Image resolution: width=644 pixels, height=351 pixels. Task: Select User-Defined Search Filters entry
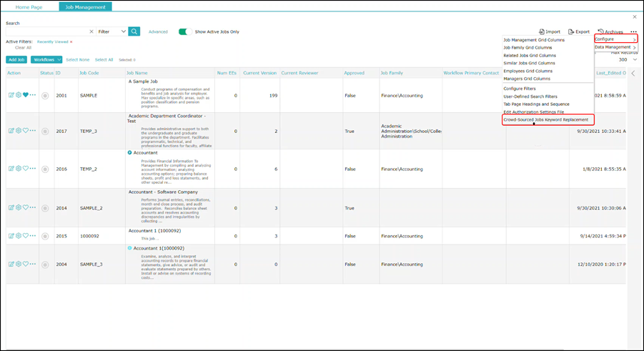pyautogui.click(x=530, y=97)
